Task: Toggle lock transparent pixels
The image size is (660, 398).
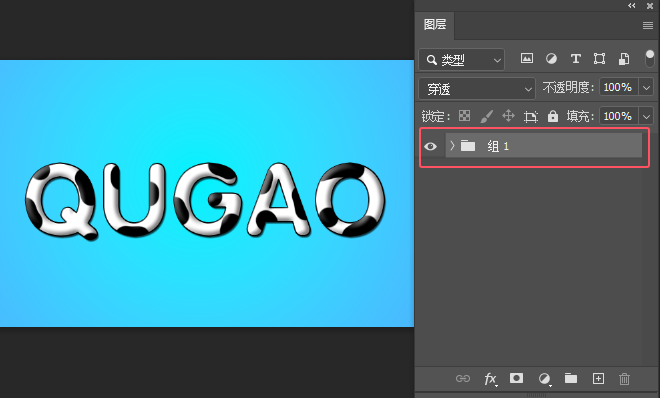Action: 464,116
